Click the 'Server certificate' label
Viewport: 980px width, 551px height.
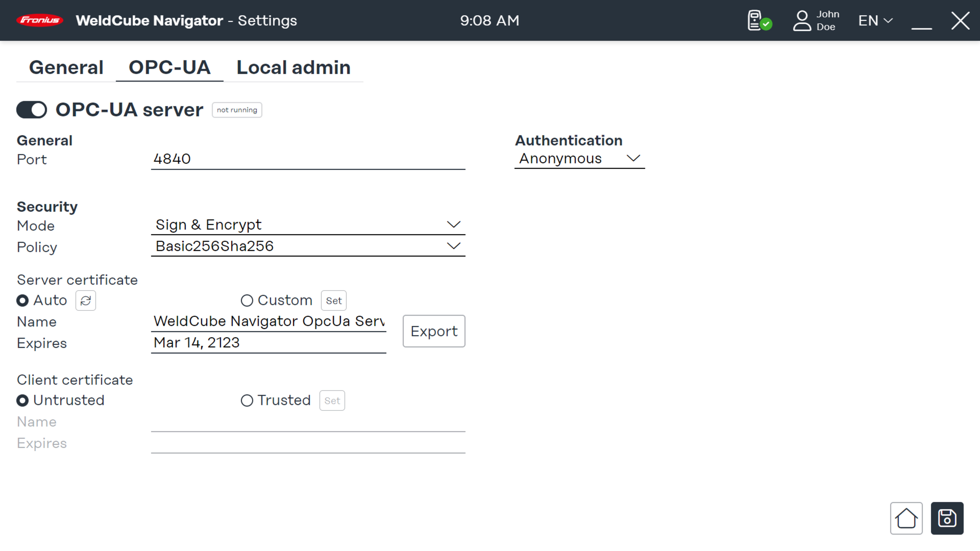[x=77, y=280]
